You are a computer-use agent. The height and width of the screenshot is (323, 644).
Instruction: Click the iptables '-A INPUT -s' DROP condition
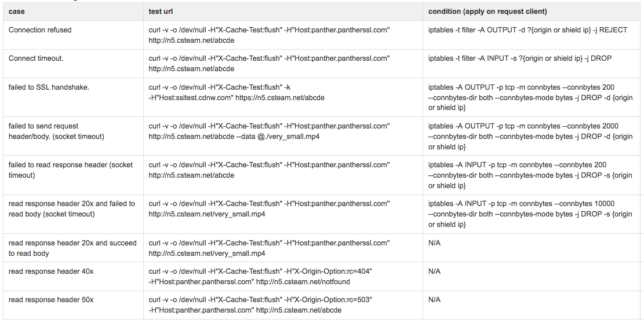519,58
